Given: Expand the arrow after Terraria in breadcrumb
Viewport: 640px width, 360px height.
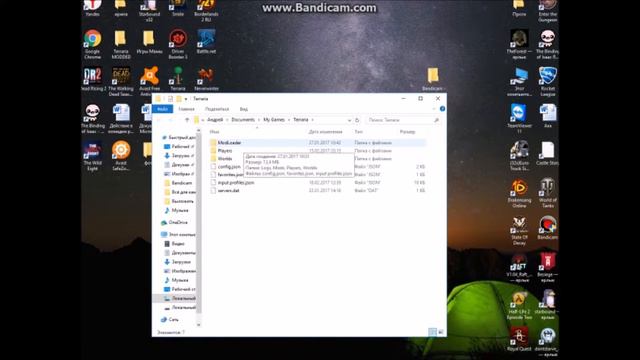Looking at the screenshot, I should point(313,120).
